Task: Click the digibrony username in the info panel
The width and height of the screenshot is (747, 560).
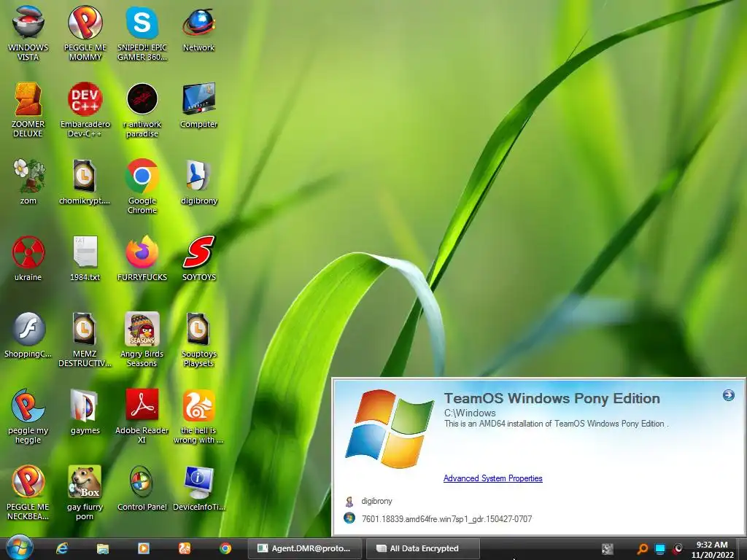Action: click(x=377, y=501)
